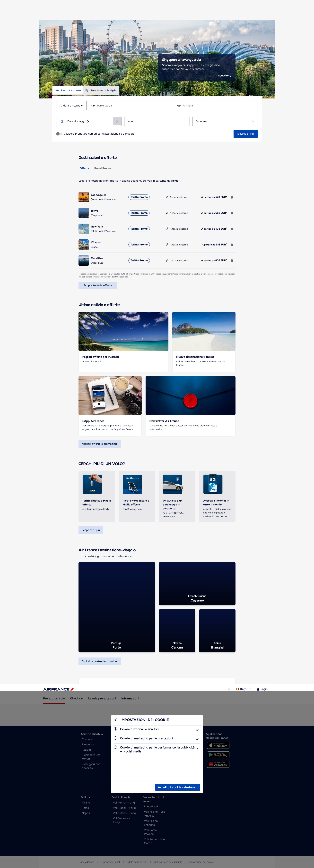Select the Prenotare un volo tab
314x868 pixels.
(68, 90)
